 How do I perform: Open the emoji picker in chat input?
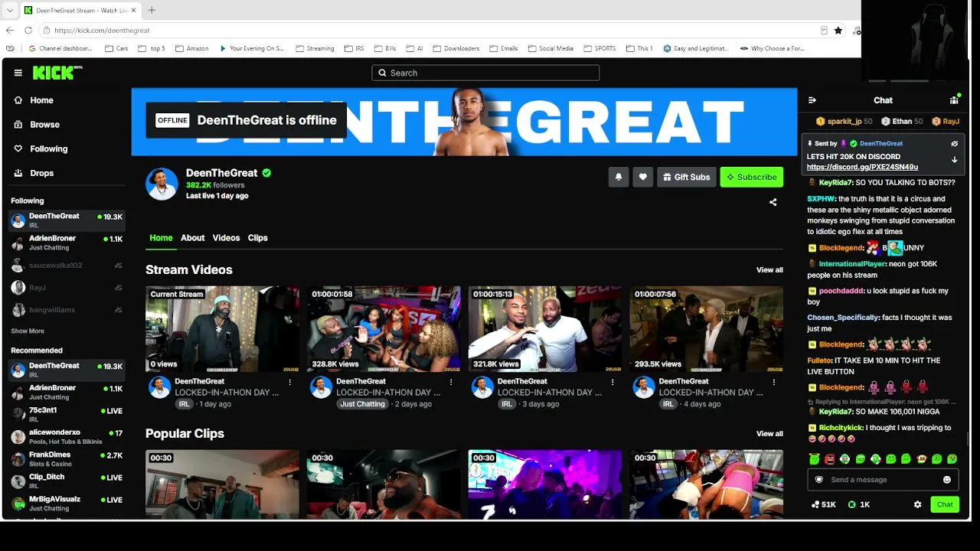click(947, 480)
